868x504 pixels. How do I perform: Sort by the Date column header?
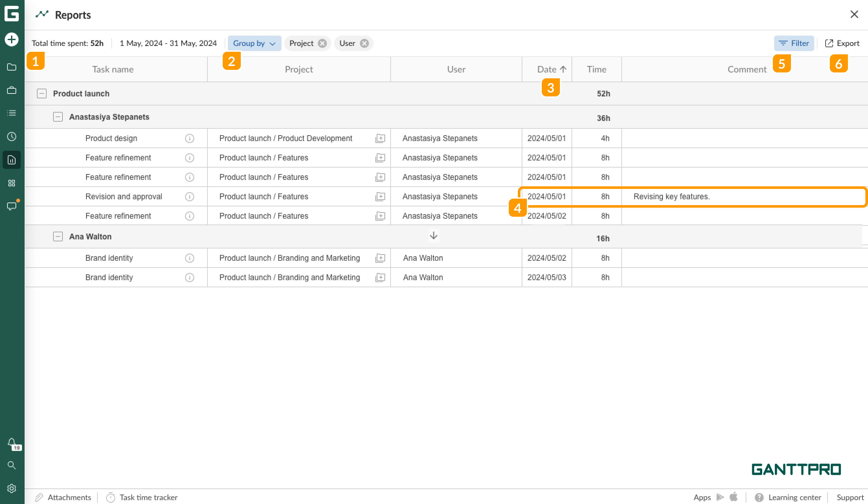(547, 70)
